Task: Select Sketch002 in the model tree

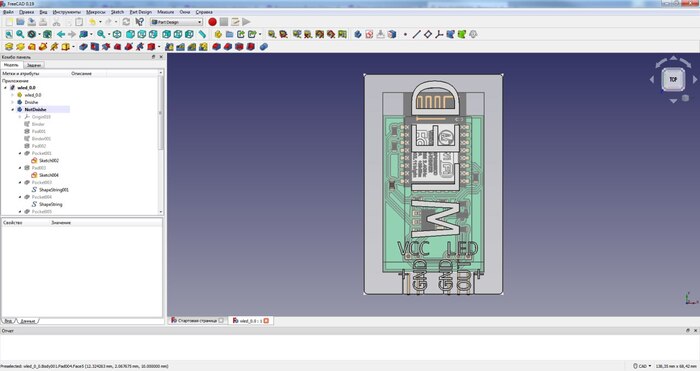Action: click(x=49, y=161)
